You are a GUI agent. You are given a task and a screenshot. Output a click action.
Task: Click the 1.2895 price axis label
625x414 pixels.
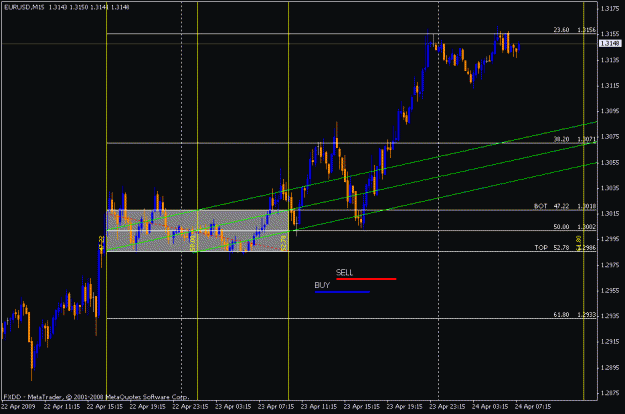tap(610, 367)
